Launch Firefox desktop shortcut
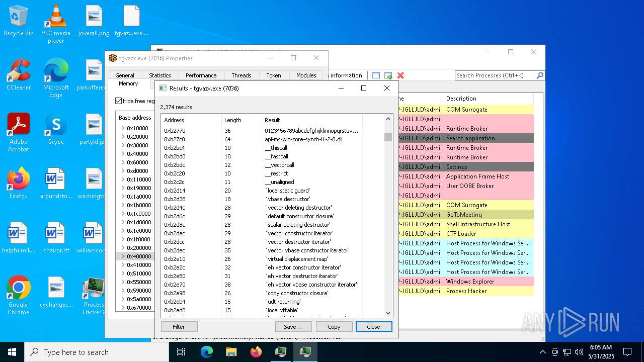The height and width of the screenshot is (362, 644). (19, 184)
